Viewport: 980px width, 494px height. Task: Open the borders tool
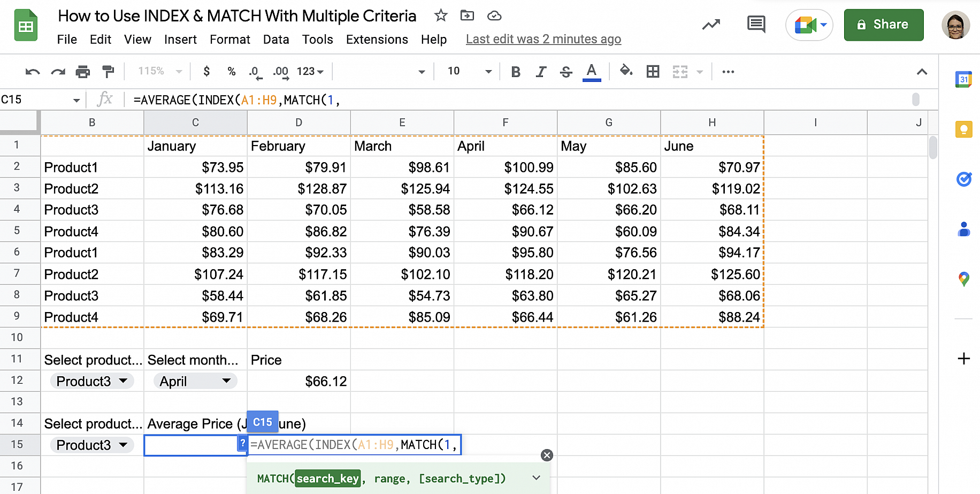pos(653,72)
